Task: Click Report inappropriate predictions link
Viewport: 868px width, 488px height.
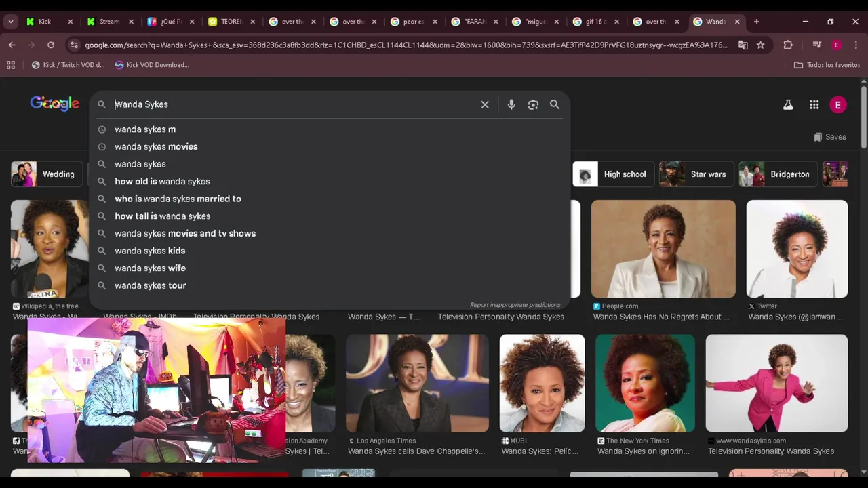Action: click(515, 305)
